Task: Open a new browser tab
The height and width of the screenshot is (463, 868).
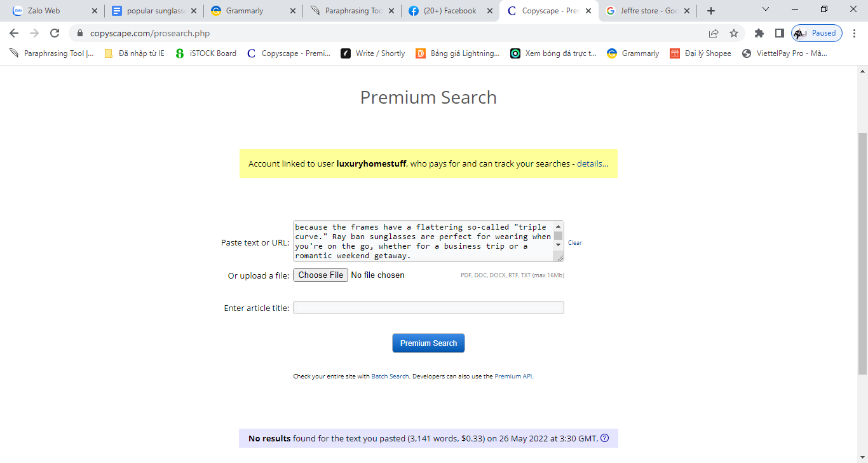Action: pyautogui.click(x=711, y=11)
